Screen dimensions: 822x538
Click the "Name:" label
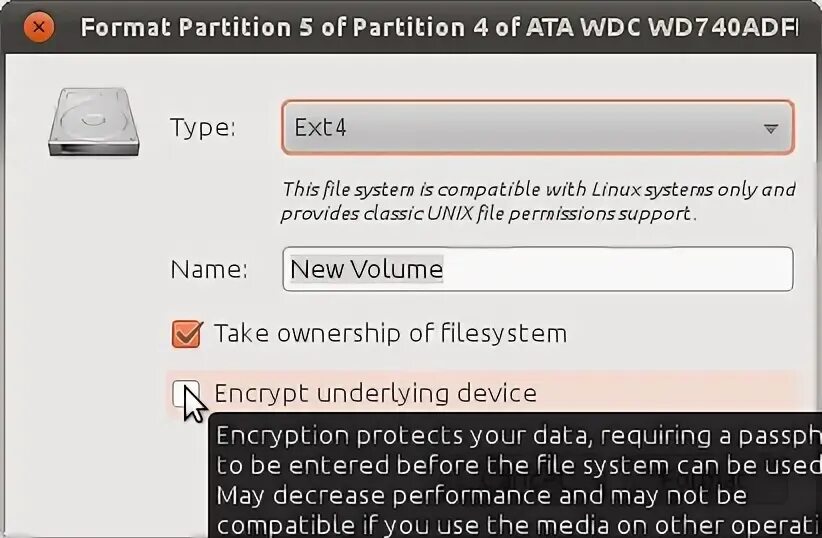point(209,269)
